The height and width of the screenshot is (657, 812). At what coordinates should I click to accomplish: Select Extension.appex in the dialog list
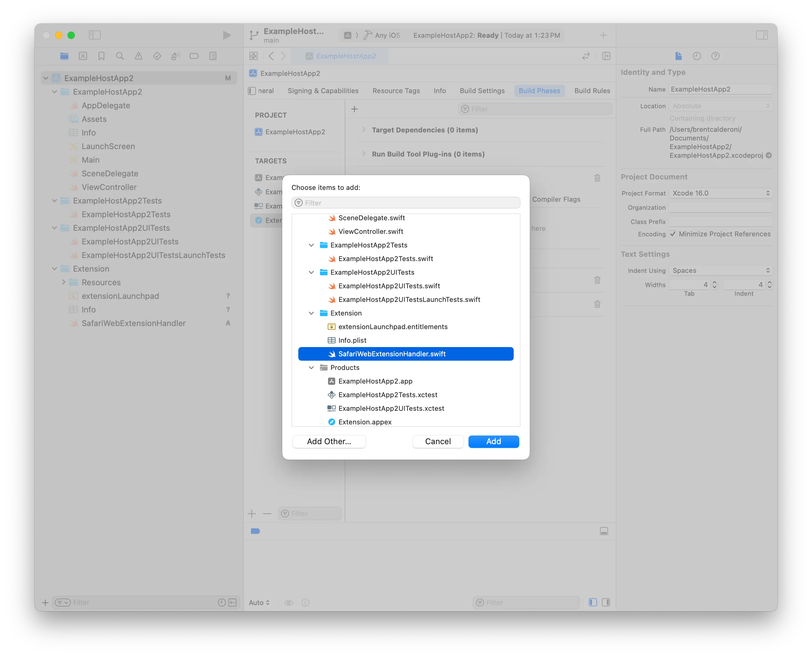(406, 422)
